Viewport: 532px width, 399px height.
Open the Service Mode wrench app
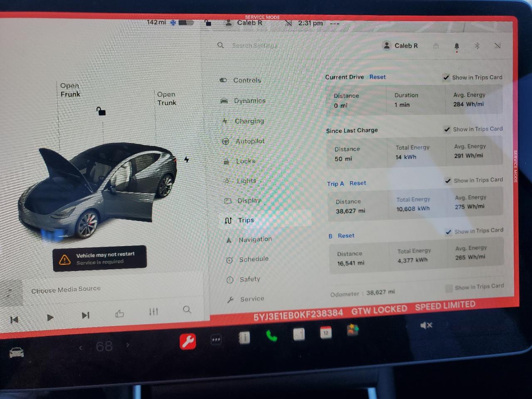click(x=187, y=341)
